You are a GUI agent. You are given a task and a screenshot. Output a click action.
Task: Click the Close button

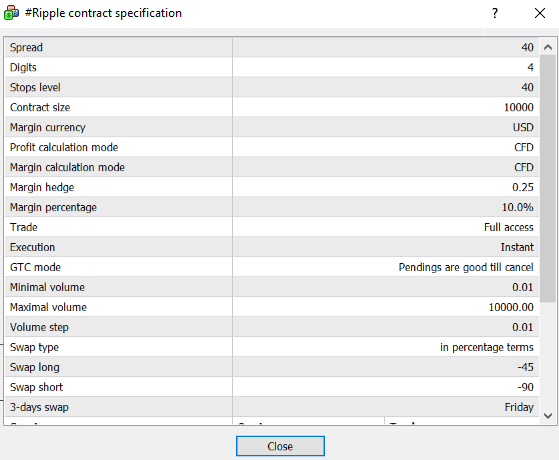pyautogui.click(x=280, y=446)
